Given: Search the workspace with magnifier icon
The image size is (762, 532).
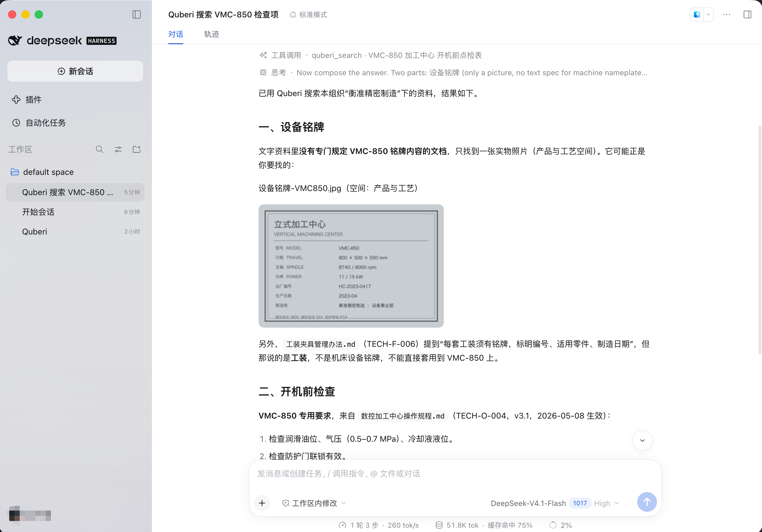Looking at the screenshot, I should (99, 149).
